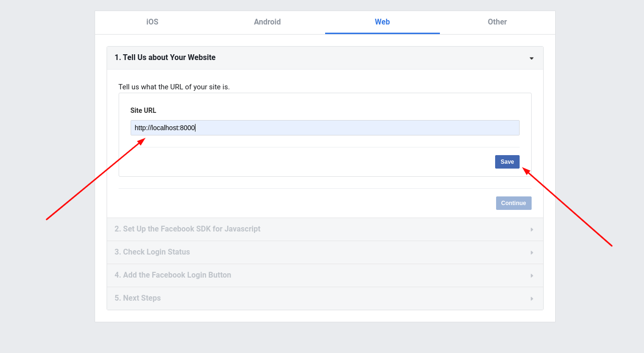Save the site URL

(x=507, y=162)
